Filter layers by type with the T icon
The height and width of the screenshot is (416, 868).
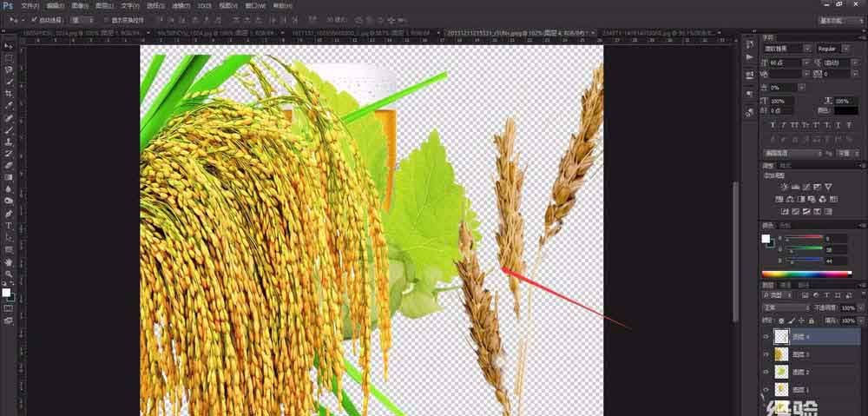(x=826, y=295)
